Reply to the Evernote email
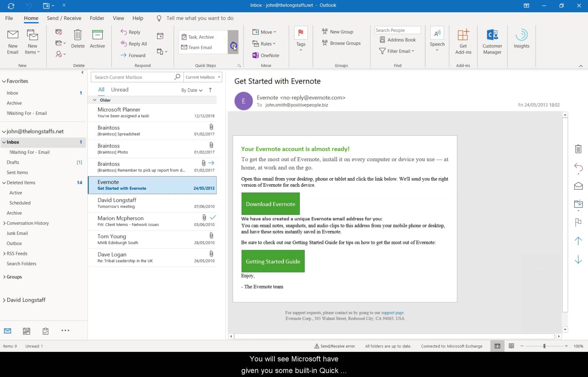This screenshot has width=588, height=377. point(130,32)
